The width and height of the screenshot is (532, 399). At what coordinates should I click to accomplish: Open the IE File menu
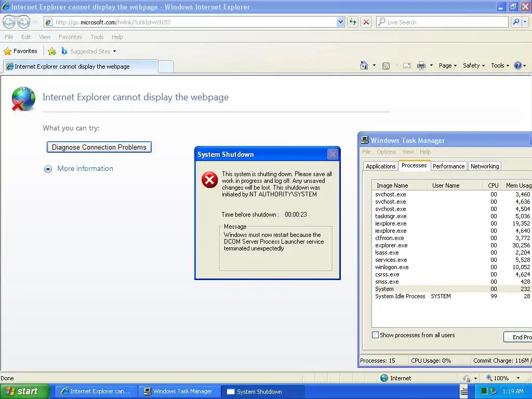coord(9,37)
